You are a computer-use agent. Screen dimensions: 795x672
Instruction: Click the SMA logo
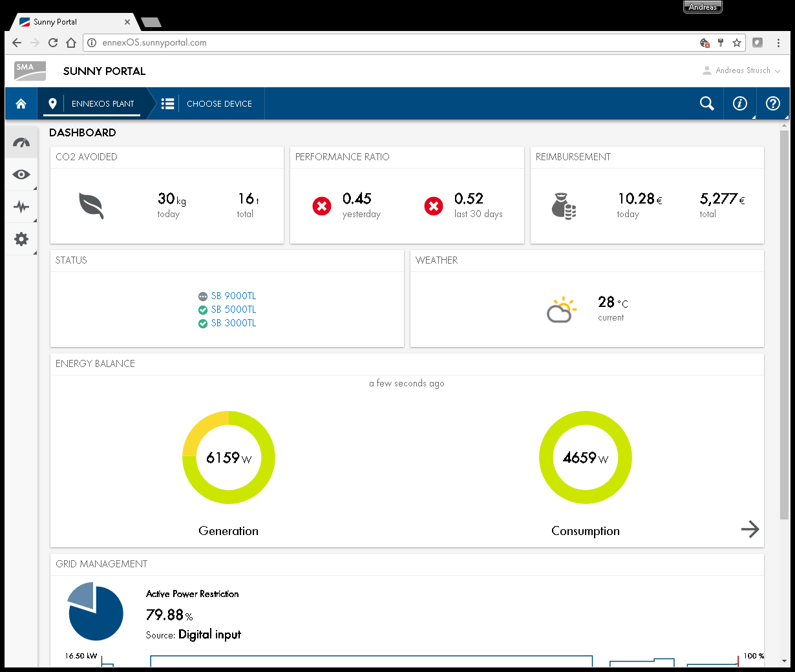30,71
